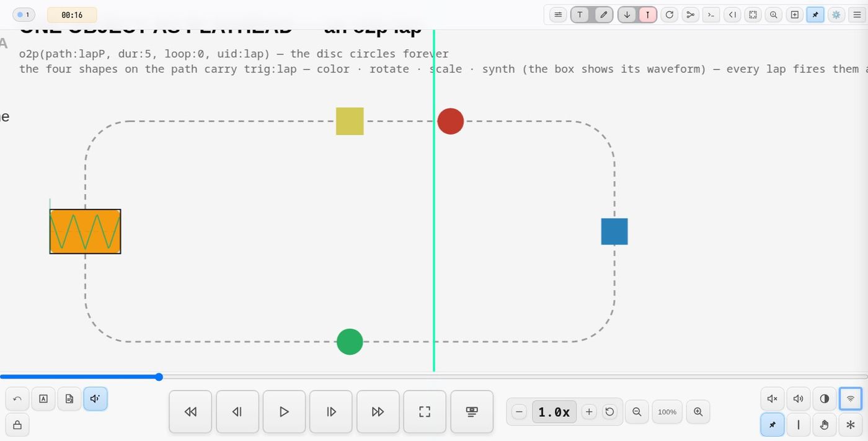Click the skip-to-start bracket icon in top toolbar

point(732,15)
